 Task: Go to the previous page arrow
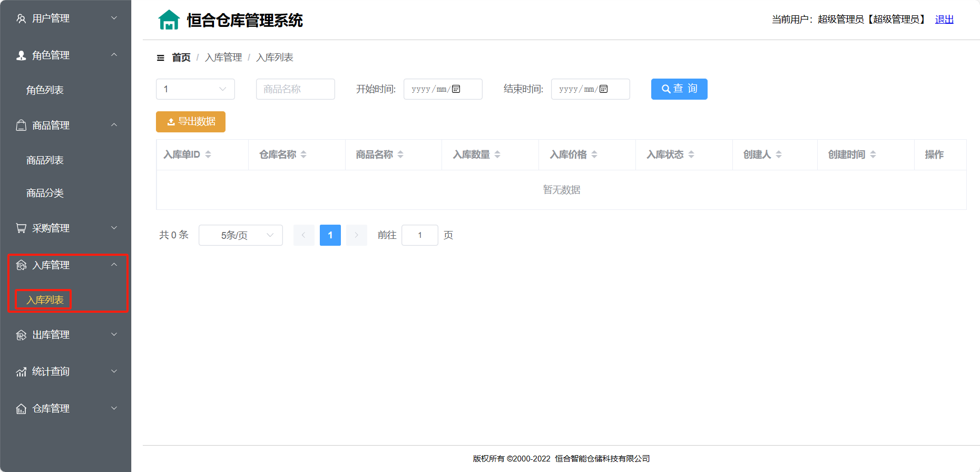[x=304, y=235]
